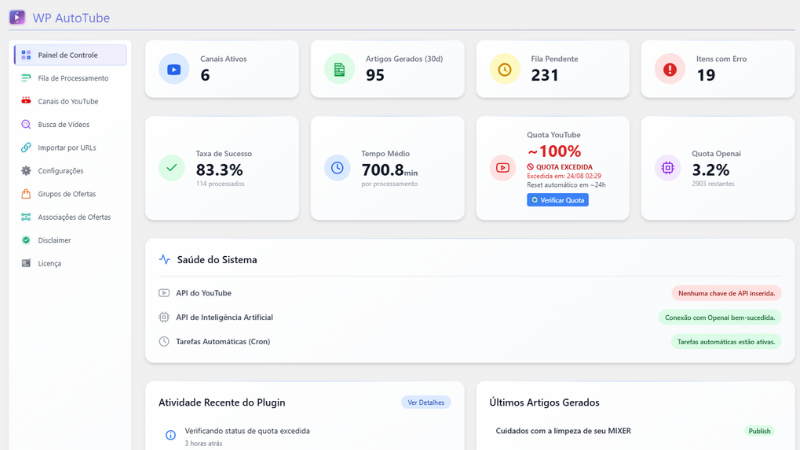The height and width of the screenshot is (450, 800).
Task: Click the Verificar Quota button
Action: (x=558, y=200)
